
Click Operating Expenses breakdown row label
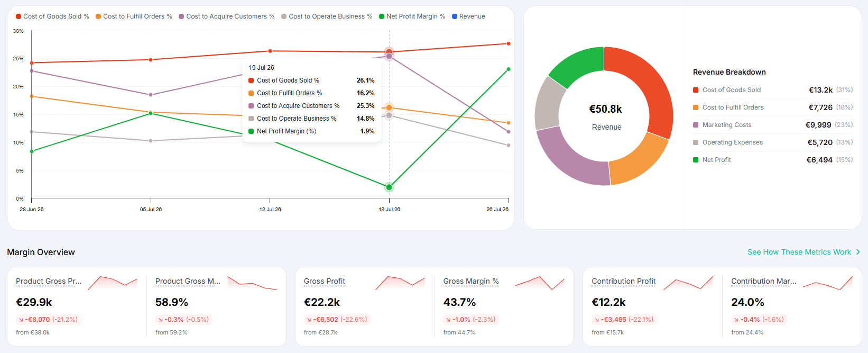[733, 142]
